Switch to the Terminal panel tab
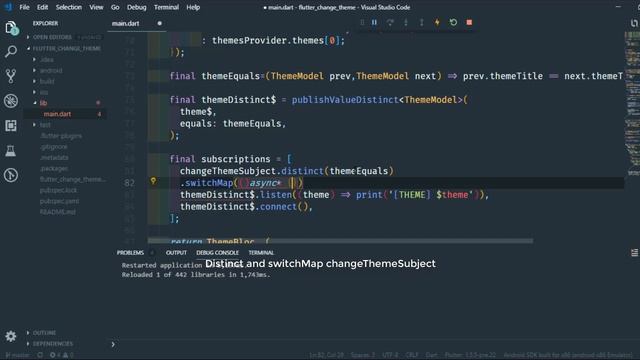The width and height of the screenshot is (640, 360). 261,253
